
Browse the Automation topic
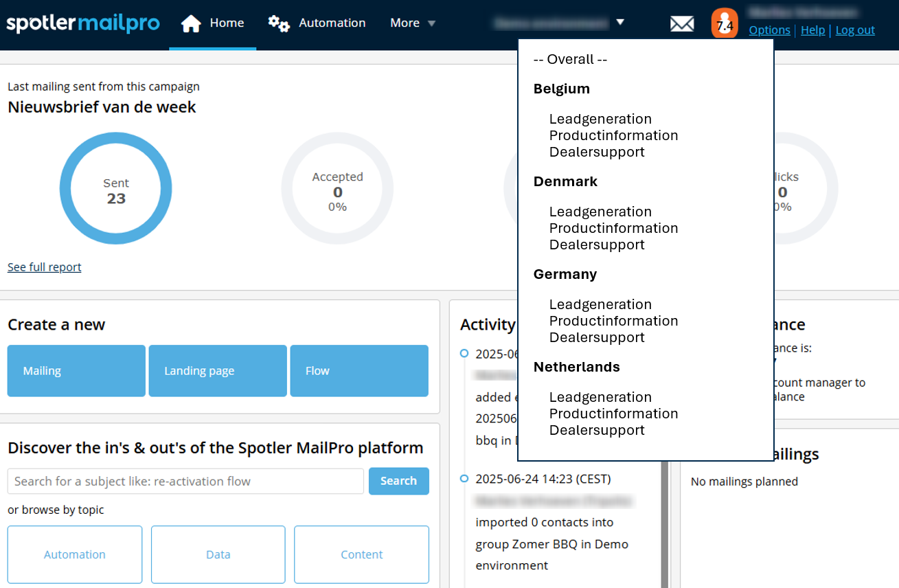[x=75, y=554]
